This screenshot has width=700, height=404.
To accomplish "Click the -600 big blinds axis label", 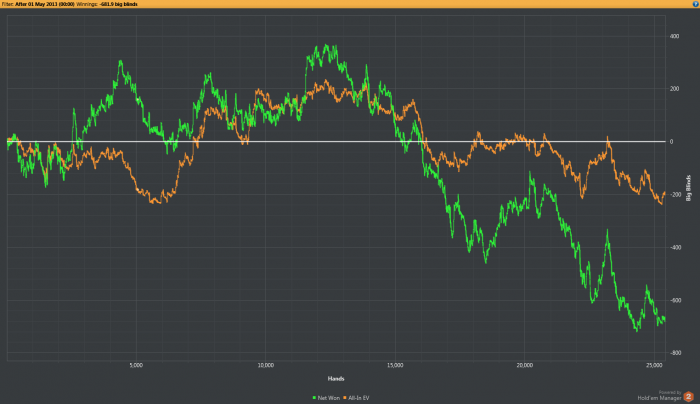I will pos(674,300).
